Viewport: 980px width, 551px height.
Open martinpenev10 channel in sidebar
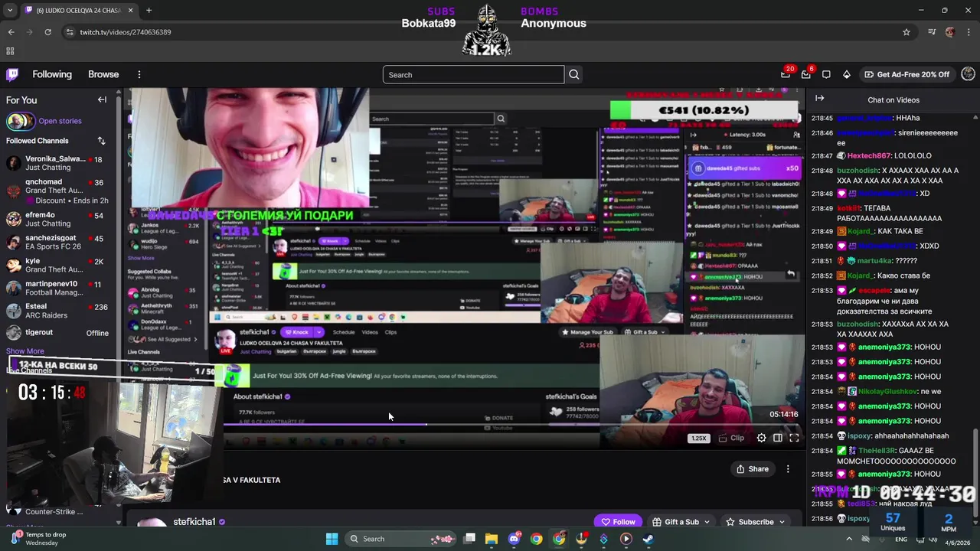point(60,288)
